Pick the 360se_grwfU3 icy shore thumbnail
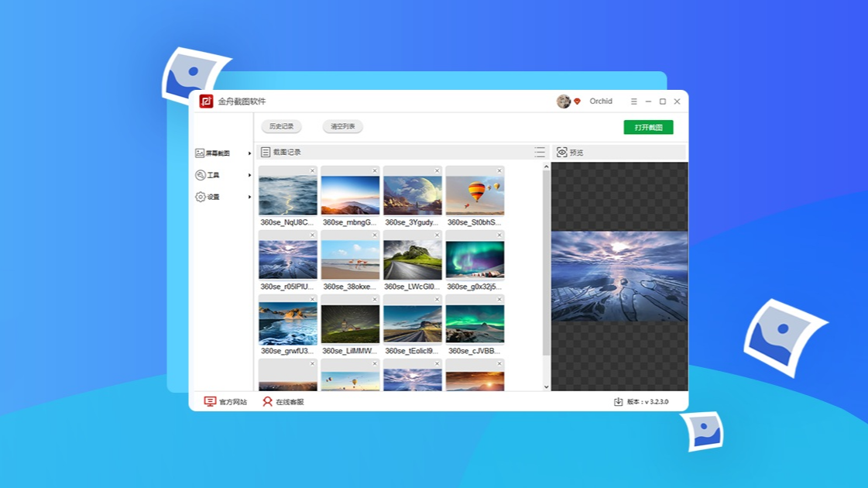This screenshot has height=488, width=868. click(x=288, y=323)
